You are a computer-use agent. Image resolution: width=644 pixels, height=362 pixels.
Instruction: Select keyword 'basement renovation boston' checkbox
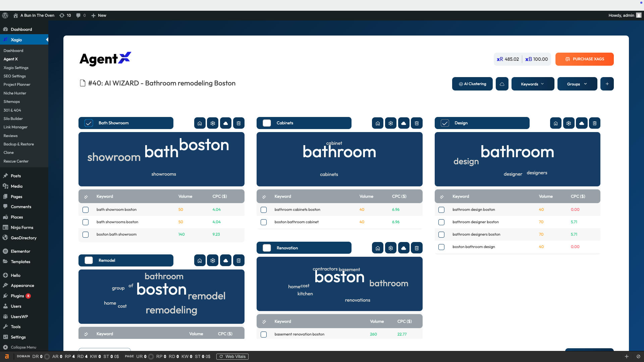pyautogui.click(x=264, y=335)
